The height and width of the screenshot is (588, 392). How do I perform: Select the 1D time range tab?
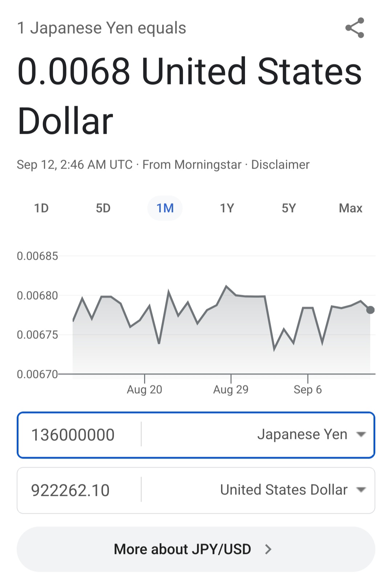pyautogui.click(x=41, y=208)
